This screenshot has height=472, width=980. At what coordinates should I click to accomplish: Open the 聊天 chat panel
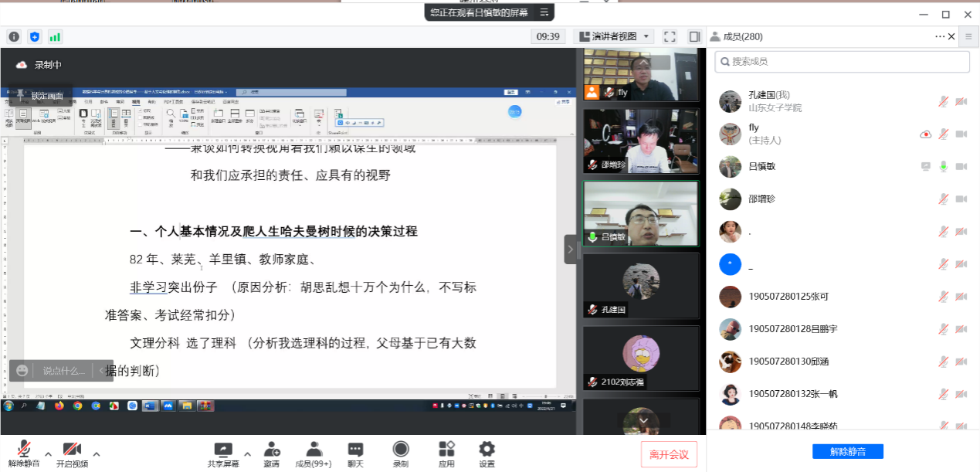tap(355, 453)
